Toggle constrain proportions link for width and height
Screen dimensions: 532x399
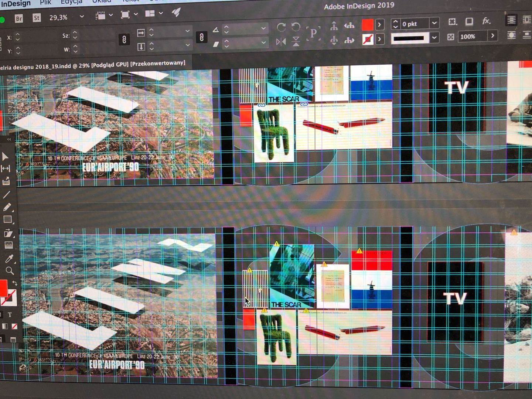tap(124, 40)
